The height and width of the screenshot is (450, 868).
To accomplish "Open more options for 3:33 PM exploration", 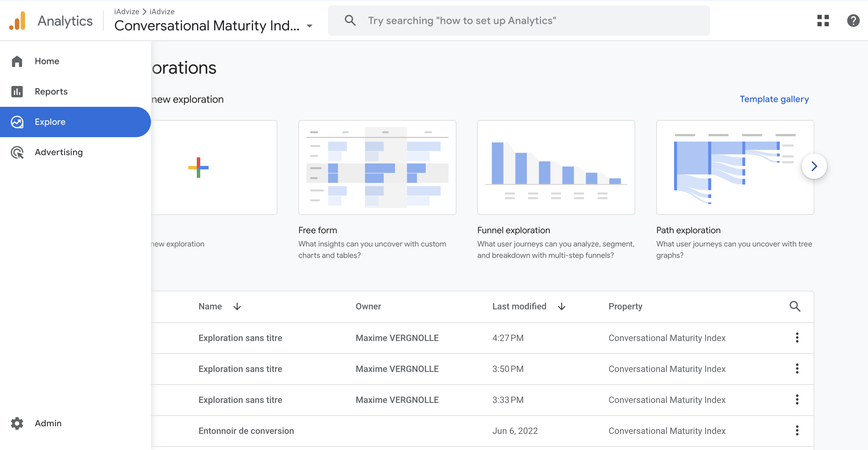I will [797, 400].
